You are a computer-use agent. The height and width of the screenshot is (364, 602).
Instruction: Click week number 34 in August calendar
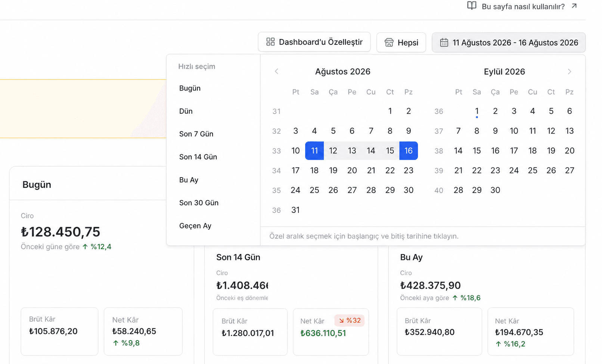pos(276,171)
